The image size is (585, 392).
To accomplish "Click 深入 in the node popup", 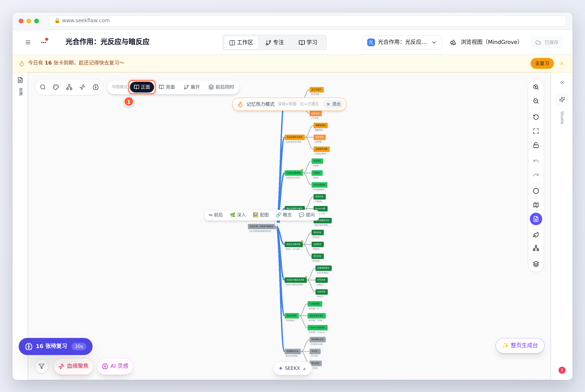I will (x=238, y=215).
